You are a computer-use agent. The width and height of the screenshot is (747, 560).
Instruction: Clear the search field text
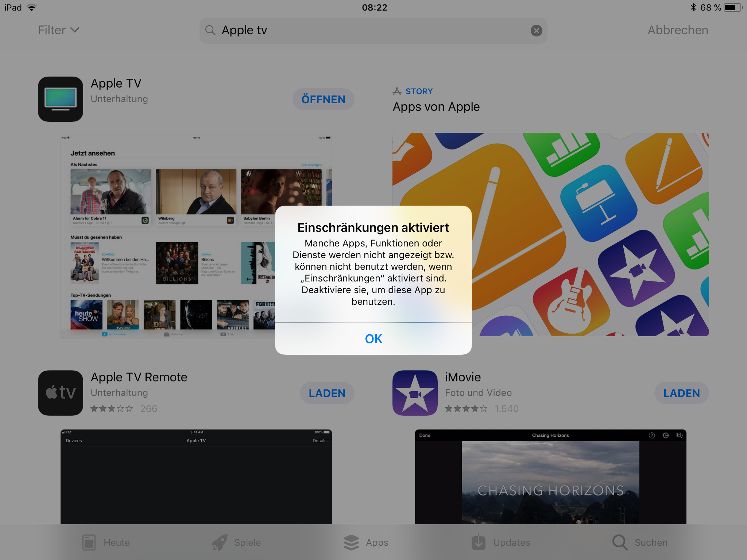(x=536, y=31)
